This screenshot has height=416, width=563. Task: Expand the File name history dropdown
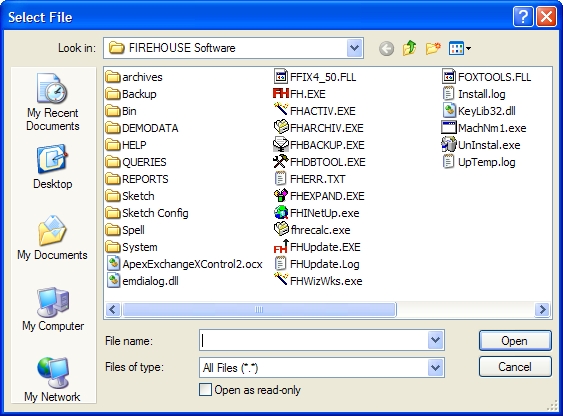[436, 340]
